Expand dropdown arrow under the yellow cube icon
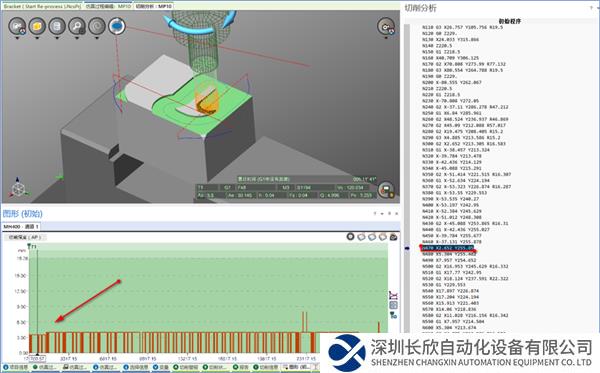This screenshot has height=373, width=600. pyautogui.click(x=37, y=38)
